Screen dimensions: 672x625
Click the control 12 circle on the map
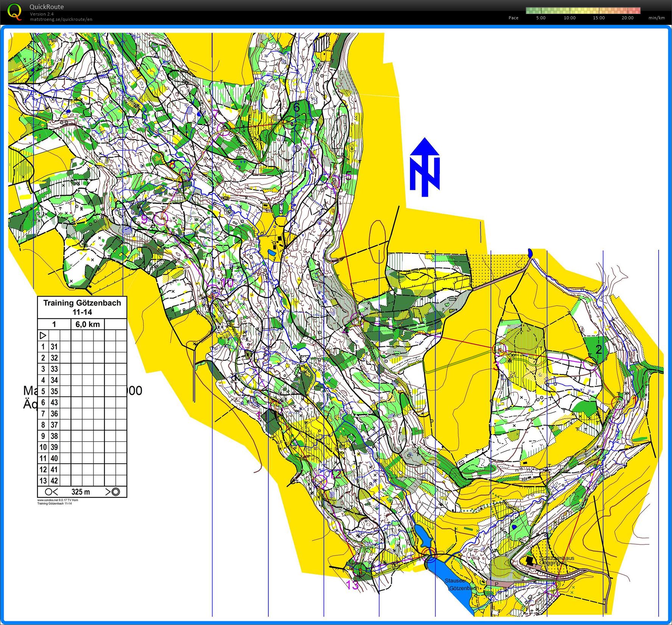[320, 482]
